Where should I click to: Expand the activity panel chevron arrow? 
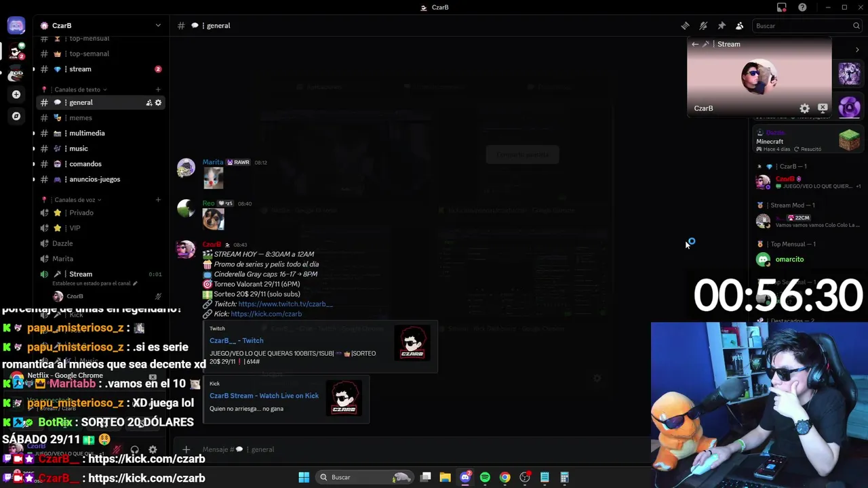pyautogui.click(x=857, y=49)
